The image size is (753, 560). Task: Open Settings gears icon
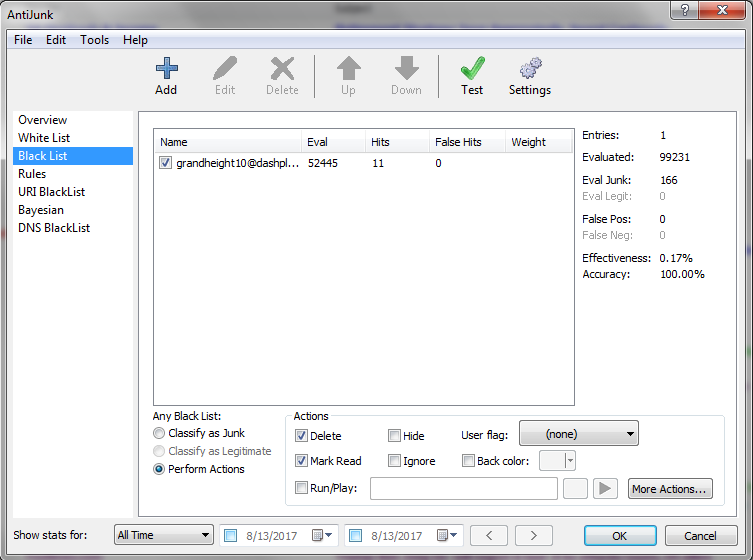[x=530, y=68]
